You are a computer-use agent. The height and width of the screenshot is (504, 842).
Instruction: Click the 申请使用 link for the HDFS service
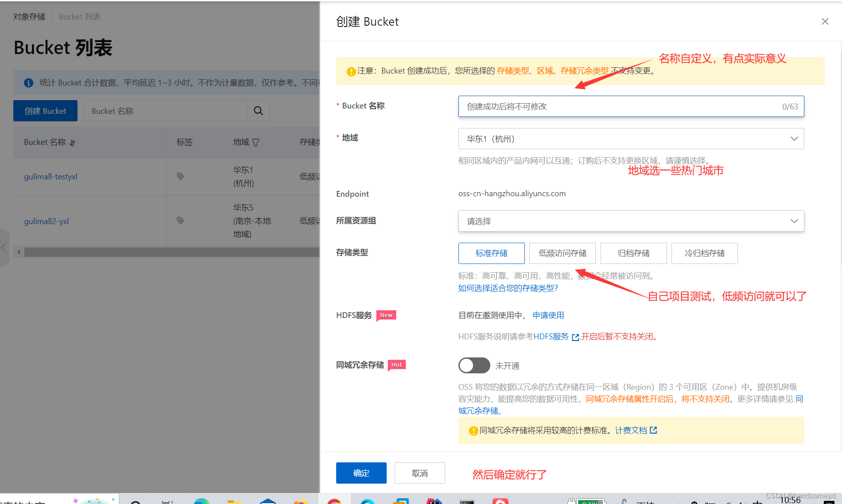point(548,315)
